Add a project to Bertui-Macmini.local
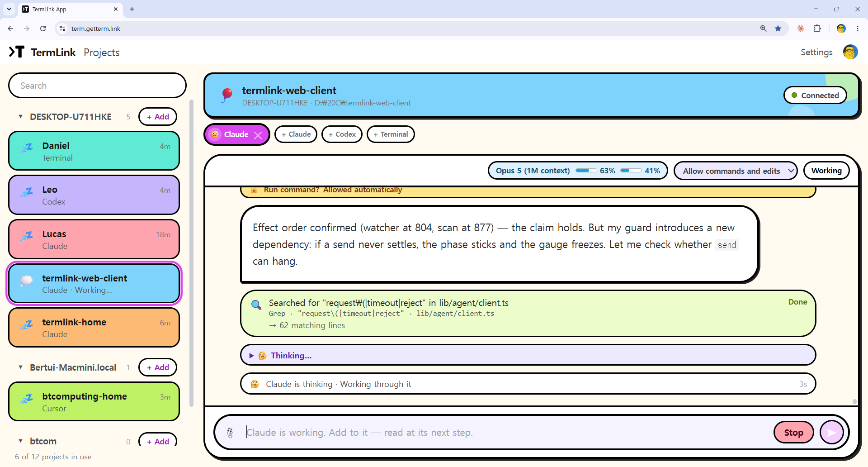This screenshot has height=467, width=868. click(158, 367)
